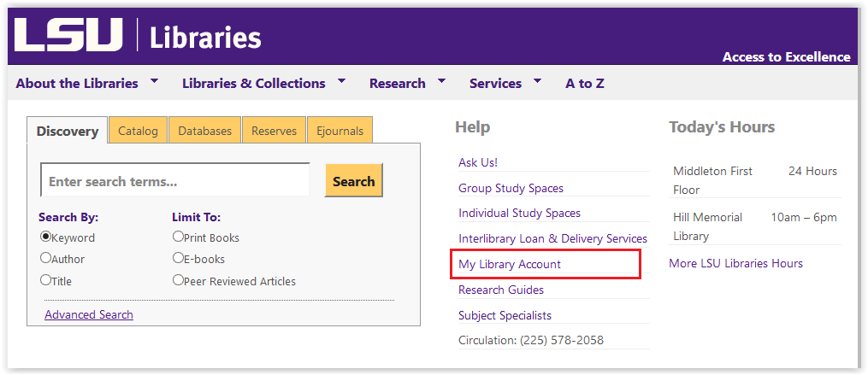Expand the About the Libraries arrow
This screenshot has height=375, width=868.
click(155, 81)
